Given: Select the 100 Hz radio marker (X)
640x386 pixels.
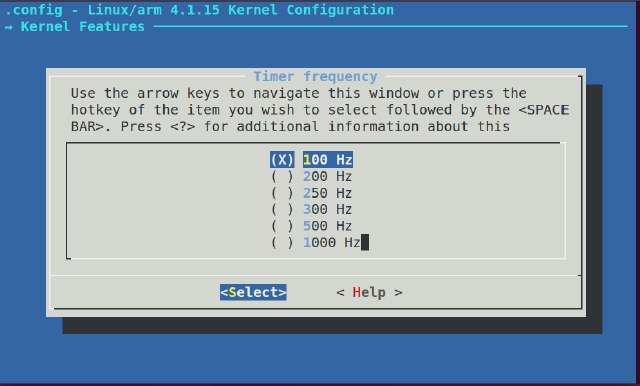Looking at the screenshot, I should (x=282, y=160).
